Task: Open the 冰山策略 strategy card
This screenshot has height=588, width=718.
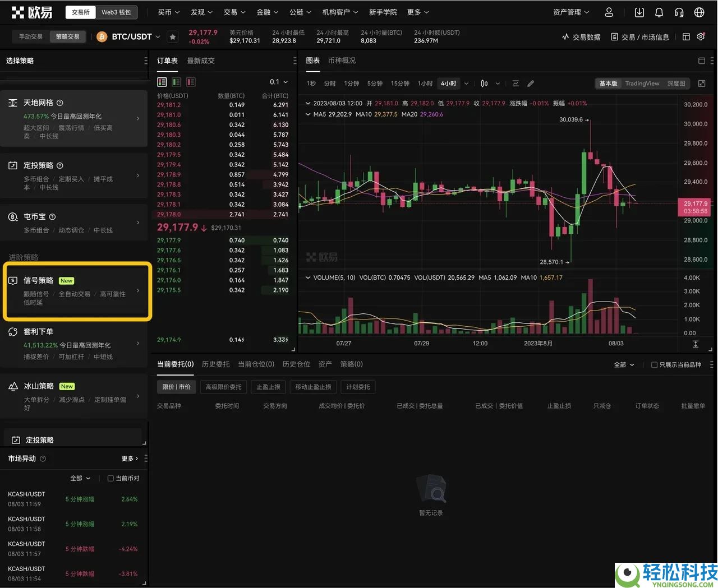Action: click(x=74, y=397)
